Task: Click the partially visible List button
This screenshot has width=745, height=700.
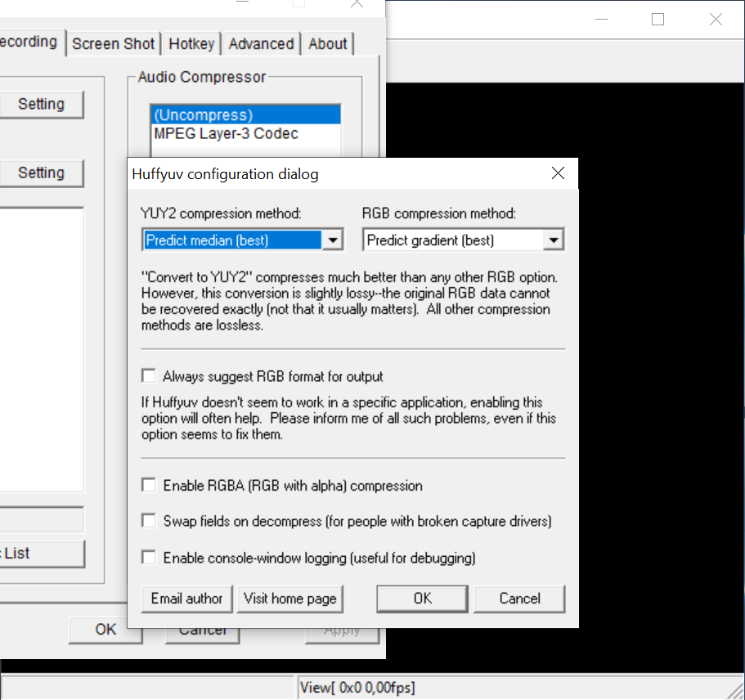Action: 42,554
